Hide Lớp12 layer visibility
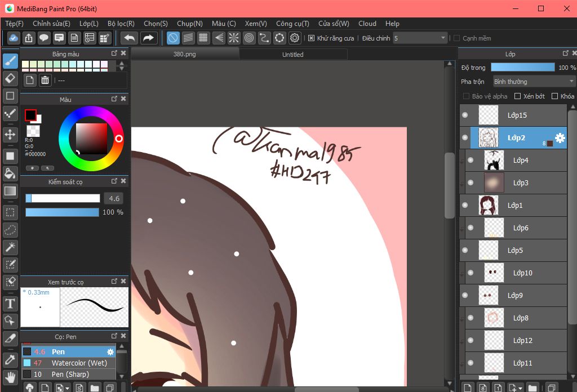 471,340
